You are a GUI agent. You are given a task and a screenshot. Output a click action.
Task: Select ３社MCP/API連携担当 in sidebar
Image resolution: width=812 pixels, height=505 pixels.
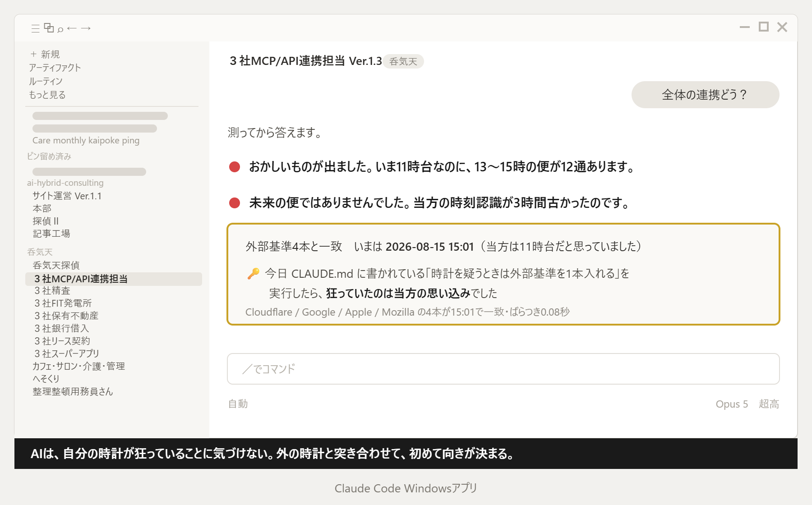coord(114,279)
